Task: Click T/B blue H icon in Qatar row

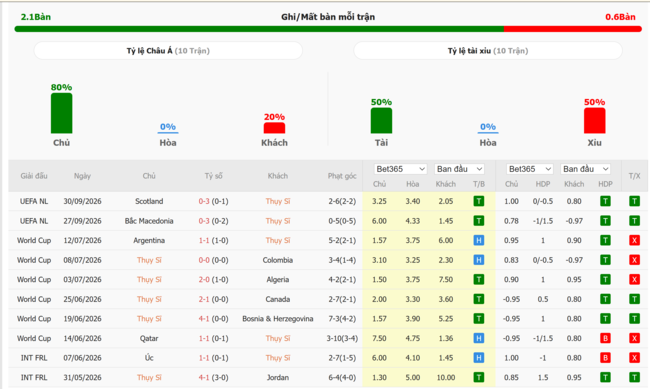Action: pos(479,338)
